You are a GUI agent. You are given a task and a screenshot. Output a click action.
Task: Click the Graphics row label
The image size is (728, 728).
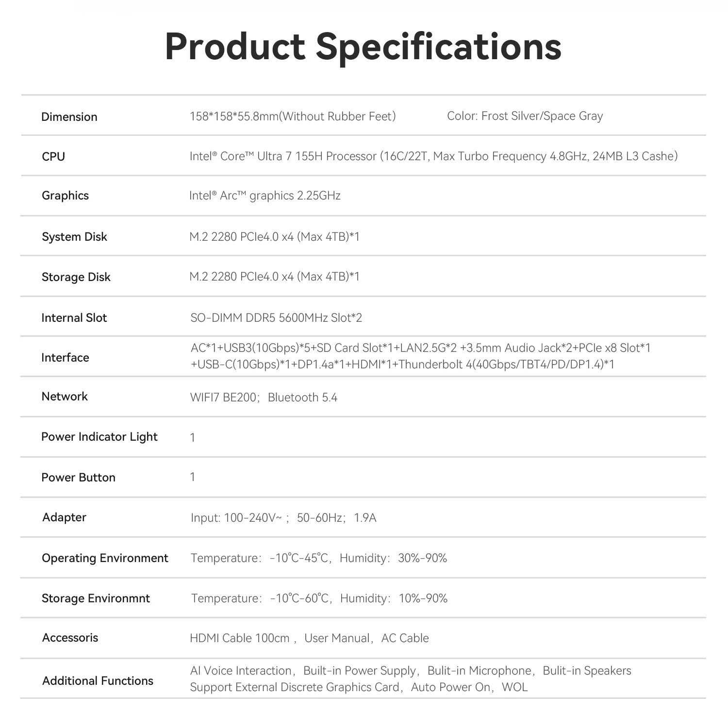tap(65, 196)
